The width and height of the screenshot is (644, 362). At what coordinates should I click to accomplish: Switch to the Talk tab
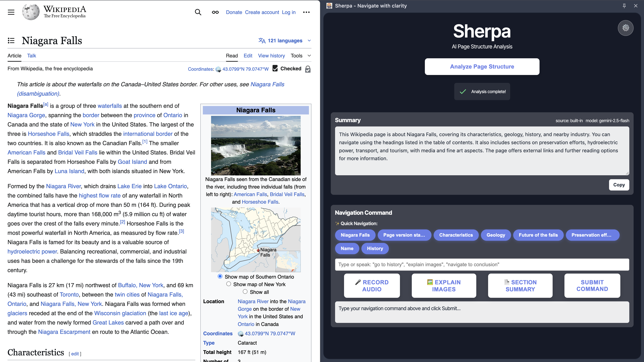pyautogui.click(x=32, y=56)
